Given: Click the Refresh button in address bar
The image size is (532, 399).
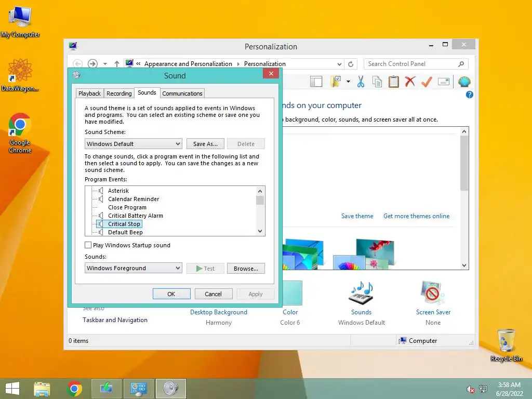Looking at the screenshot, I should pyautogui.click(x=351, y=64).
